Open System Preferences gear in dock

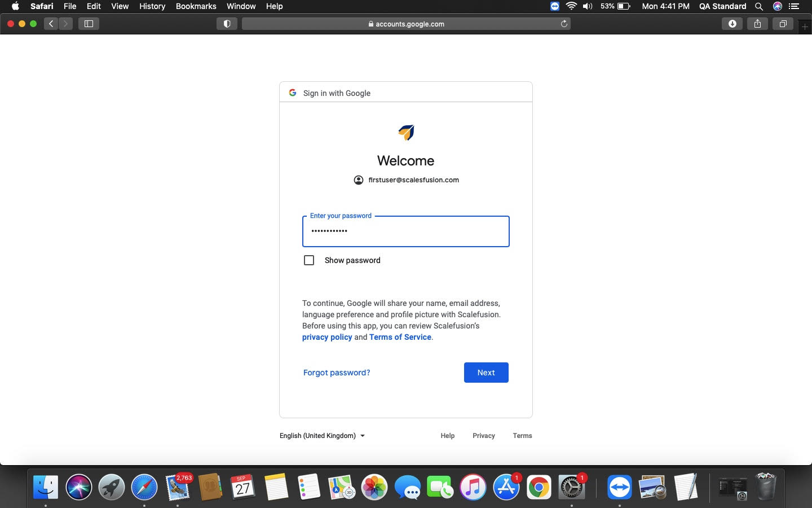pos(572,487)
